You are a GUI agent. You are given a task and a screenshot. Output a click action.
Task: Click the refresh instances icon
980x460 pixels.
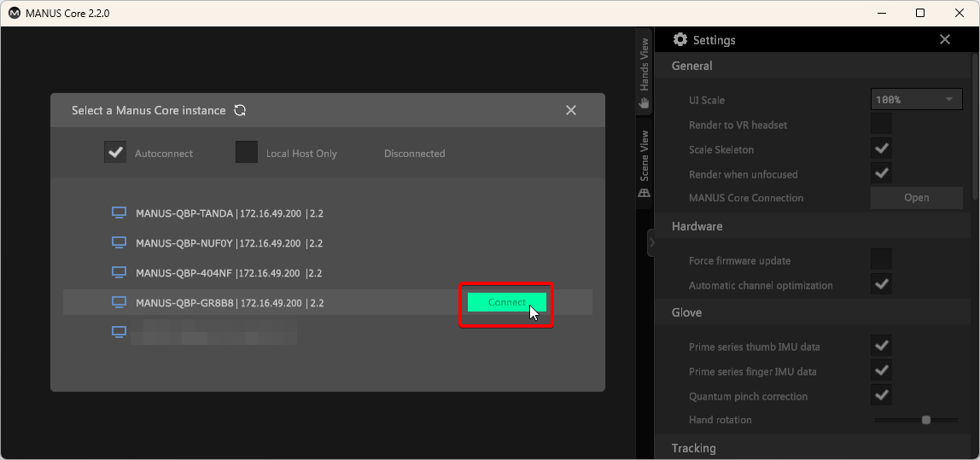point(240,110)
